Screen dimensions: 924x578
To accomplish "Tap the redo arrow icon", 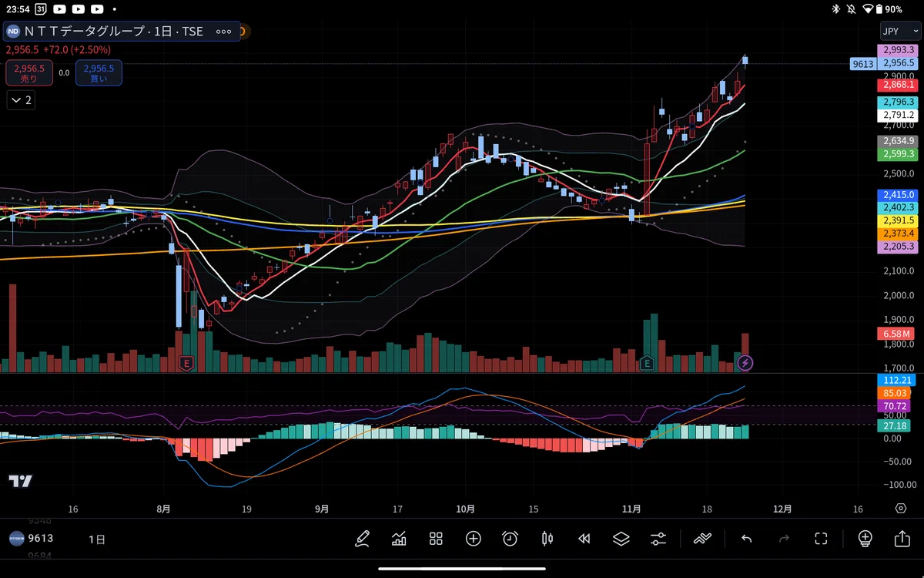I will click(784, 539).
